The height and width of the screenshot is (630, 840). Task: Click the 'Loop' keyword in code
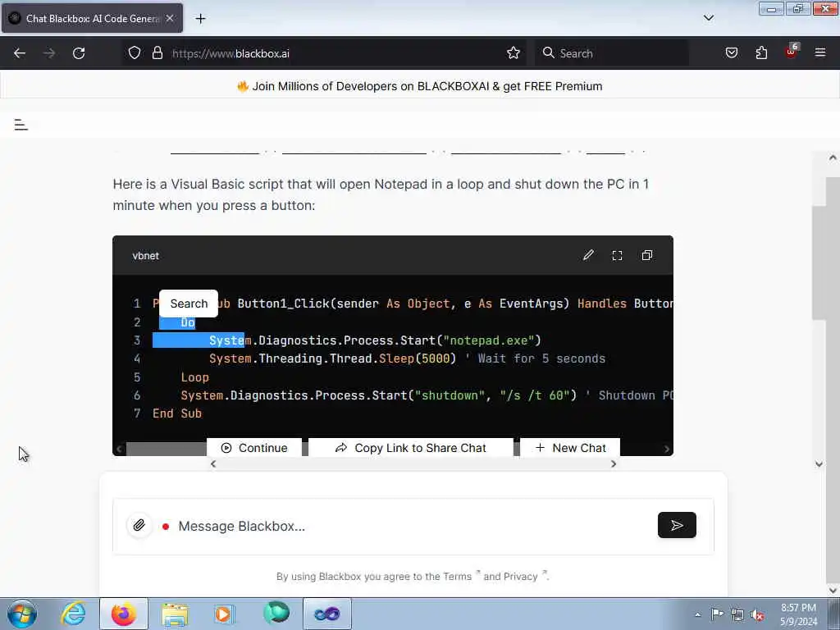(x=195, y=377)
